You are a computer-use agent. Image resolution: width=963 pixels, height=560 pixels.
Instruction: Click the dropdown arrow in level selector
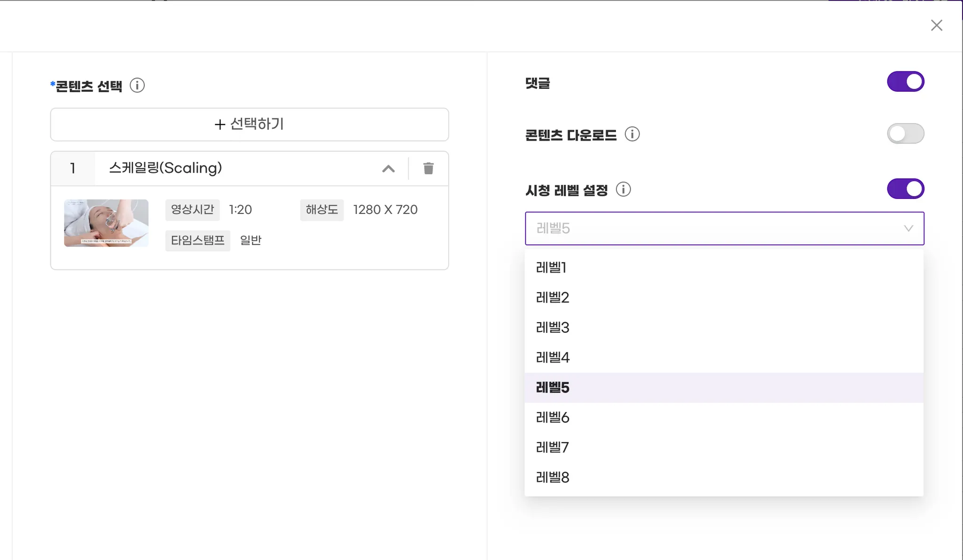tap(908, 229)
